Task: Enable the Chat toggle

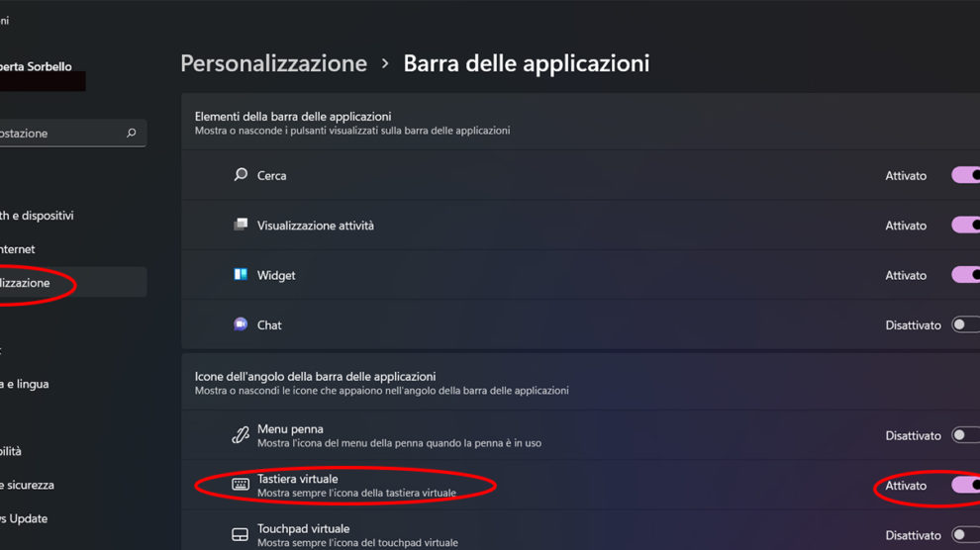Action: 965,324
